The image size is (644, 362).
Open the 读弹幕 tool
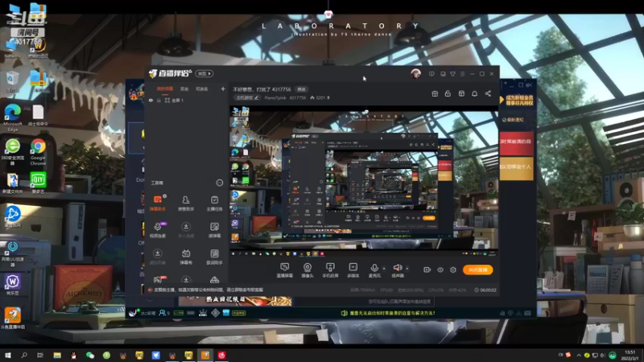pos(214,230)
